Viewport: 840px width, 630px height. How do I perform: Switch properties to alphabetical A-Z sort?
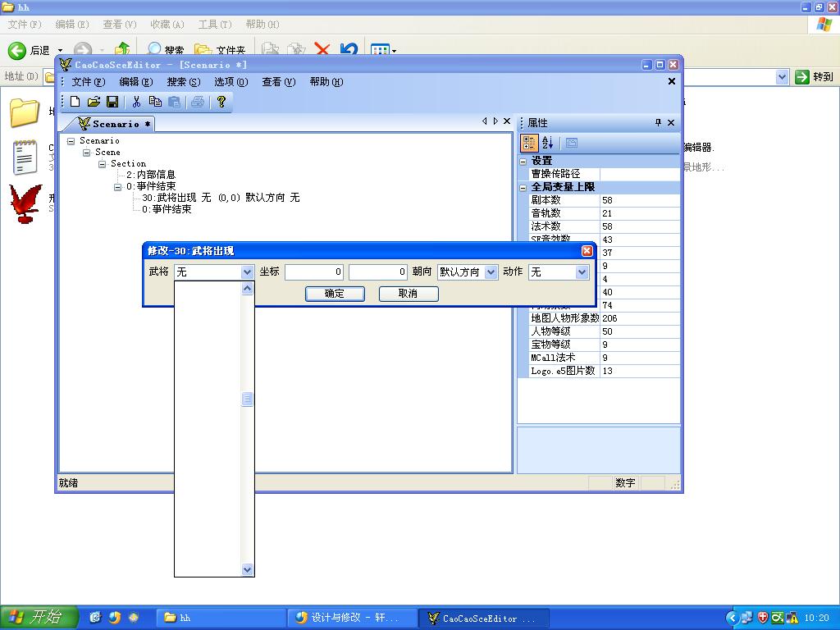coord(548,143)
